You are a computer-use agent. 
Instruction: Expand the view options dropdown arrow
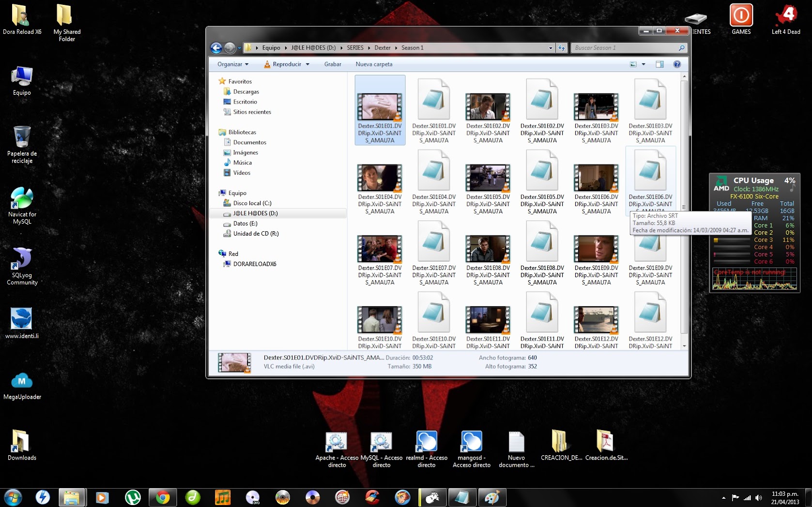tap(643, 64)
